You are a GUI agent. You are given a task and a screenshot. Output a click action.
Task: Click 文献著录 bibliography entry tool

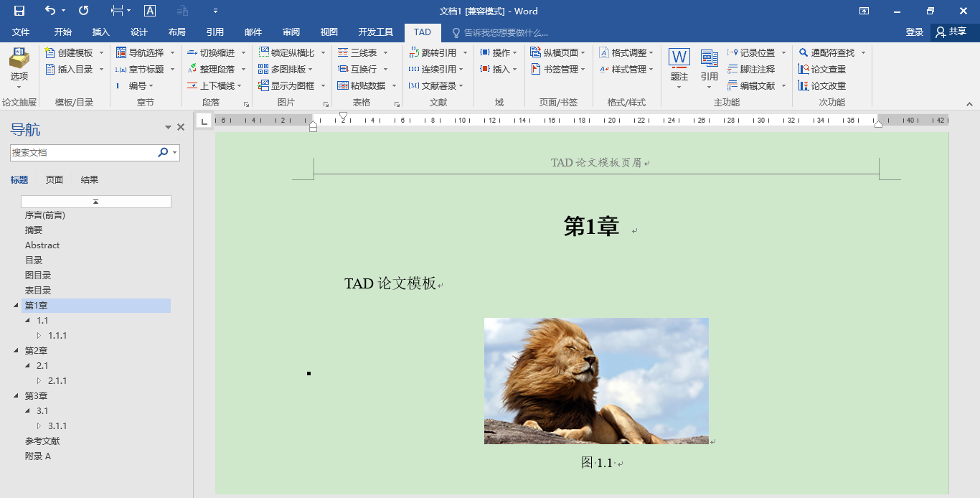[x=433, y=86]
